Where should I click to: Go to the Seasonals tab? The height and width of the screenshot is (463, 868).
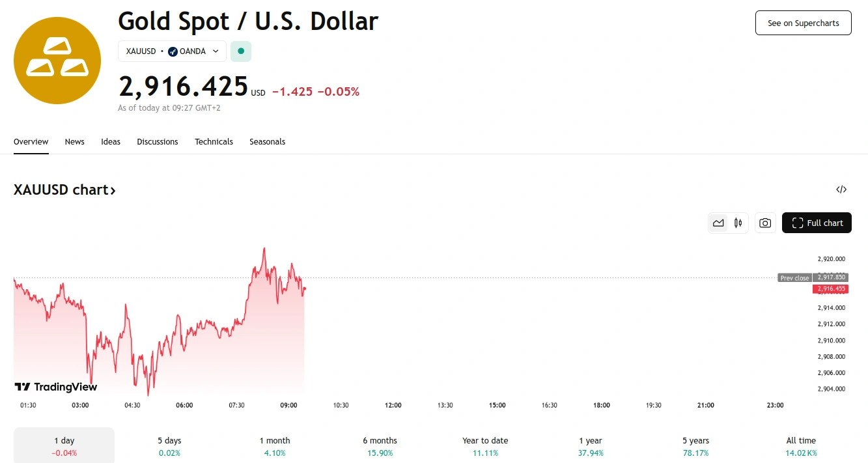click(267, 141)
